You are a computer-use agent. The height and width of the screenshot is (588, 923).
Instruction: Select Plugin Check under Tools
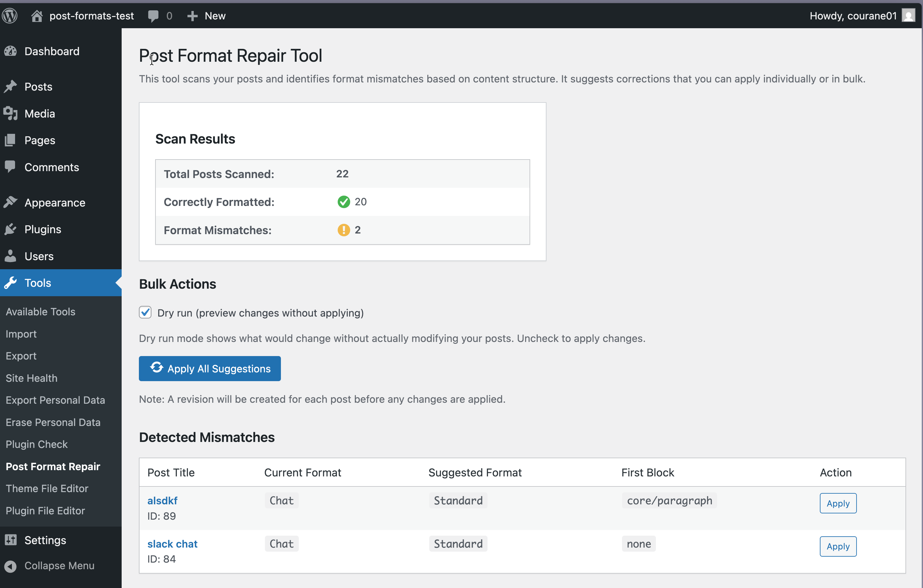[36, 444]
